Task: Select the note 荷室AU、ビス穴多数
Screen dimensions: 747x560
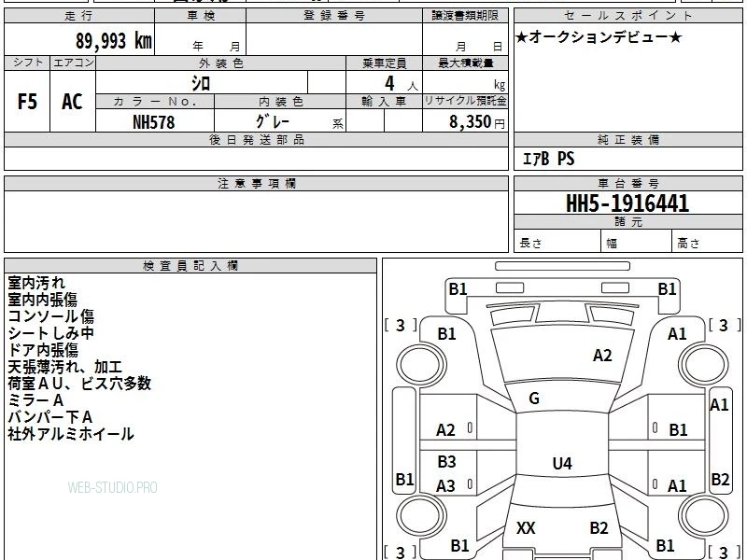Action: tap(79, 384)
